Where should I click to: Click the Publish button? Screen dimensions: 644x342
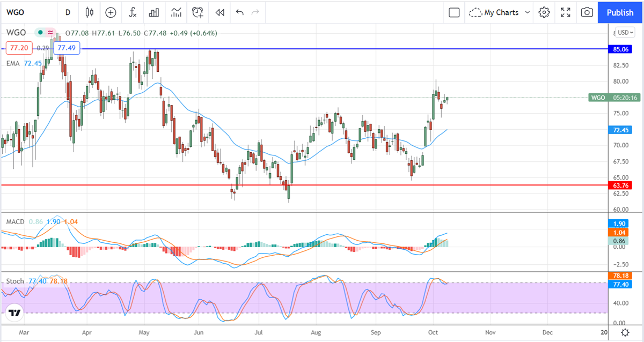point(620,12)
